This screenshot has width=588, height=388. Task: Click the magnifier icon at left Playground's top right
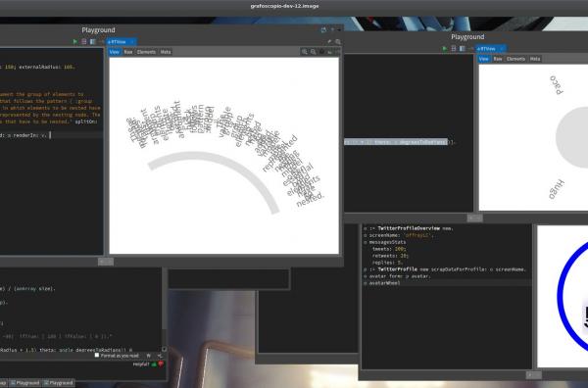coord(338,41)
